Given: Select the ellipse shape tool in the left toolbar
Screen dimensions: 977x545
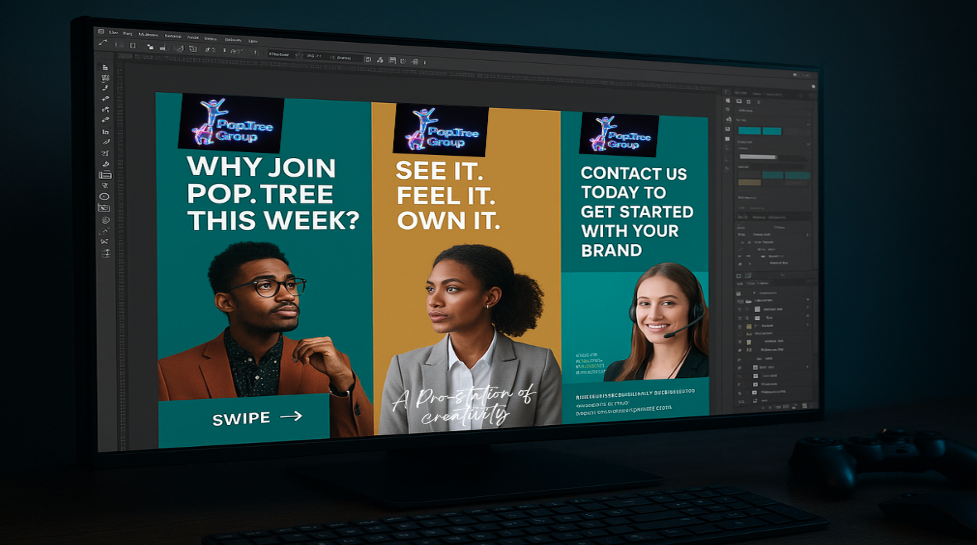Looking at the screenshot, I should (104, 196).
